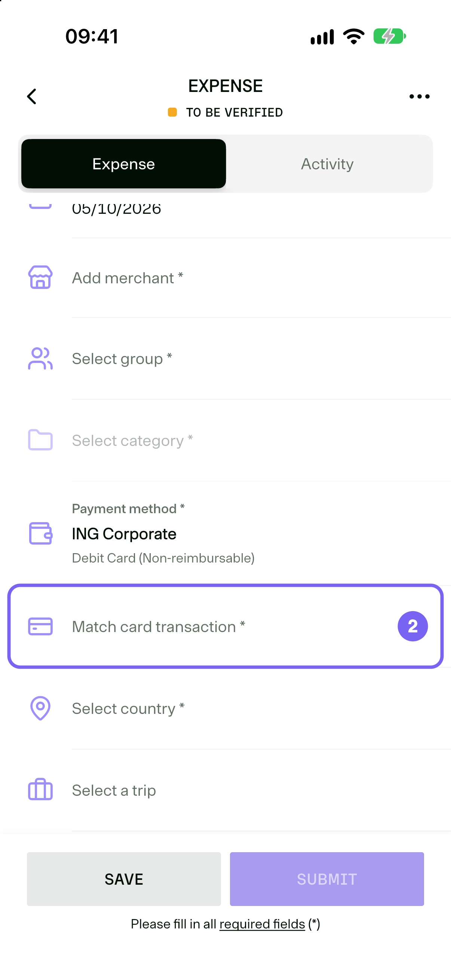This screenshot has height=980, width=451.
Task: Tap the credit card transaction icon
Action: click(40, 626)
